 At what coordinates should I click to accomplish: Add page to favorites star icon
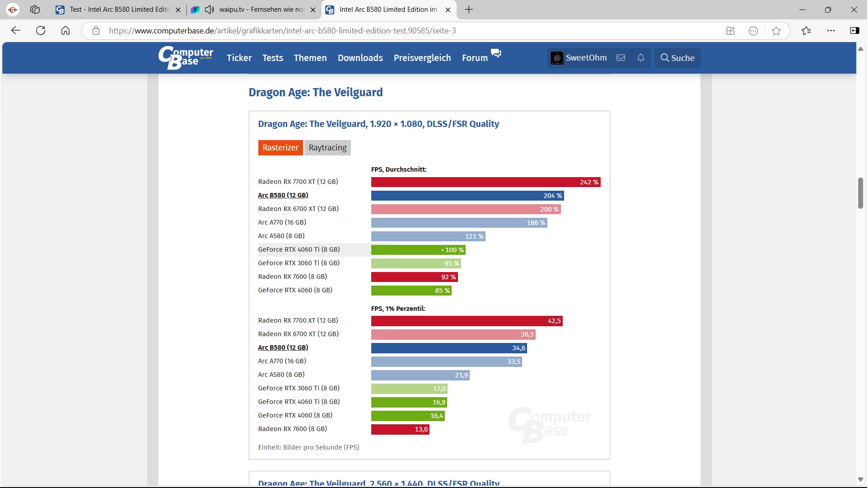pos(776,31)
